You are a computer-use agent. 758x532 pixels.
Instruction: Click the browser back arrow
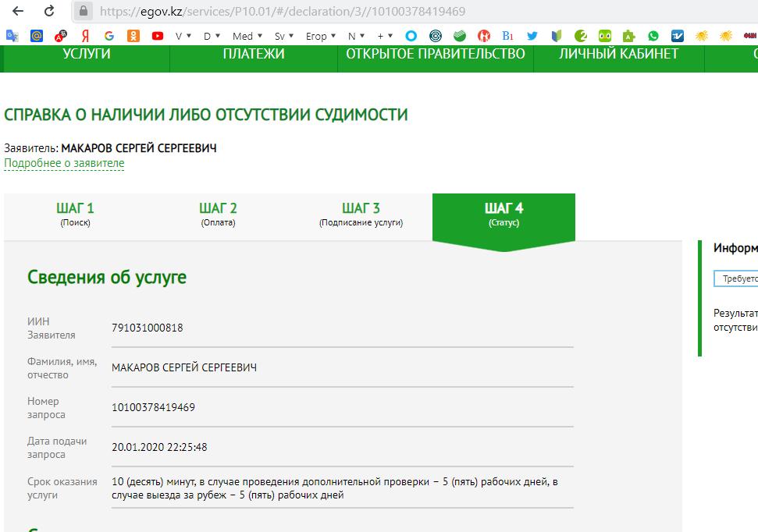(18, 12)
